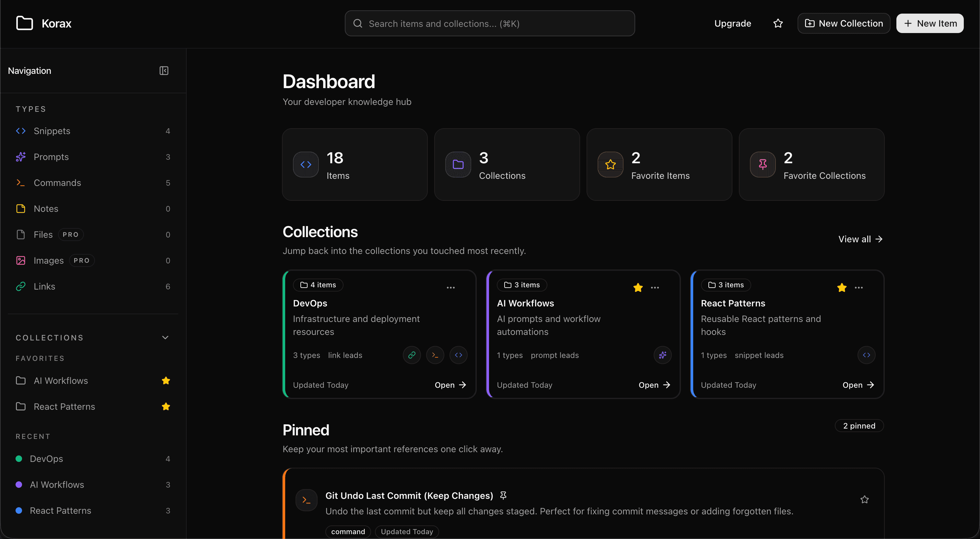This screenshot has height=539, width=980.
Task: Open the AI Workflows collection
Action: [x=654, y=385]
